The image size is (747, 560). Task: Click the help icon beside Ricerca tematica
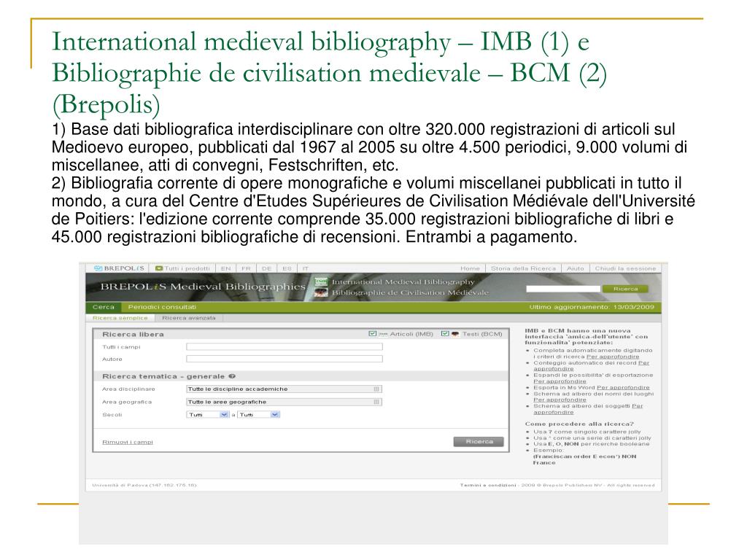(232, 376)
